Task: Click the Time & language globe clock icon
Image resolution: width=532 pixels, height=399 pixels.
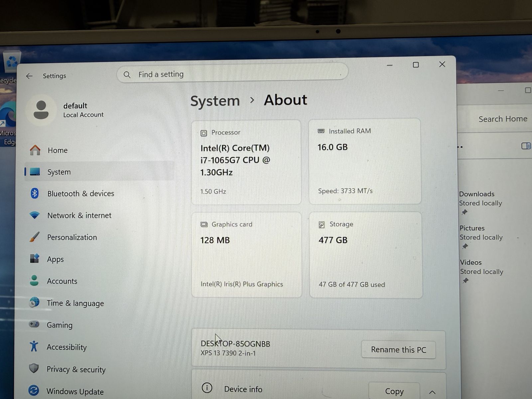Action: click(x=34, y=303)
